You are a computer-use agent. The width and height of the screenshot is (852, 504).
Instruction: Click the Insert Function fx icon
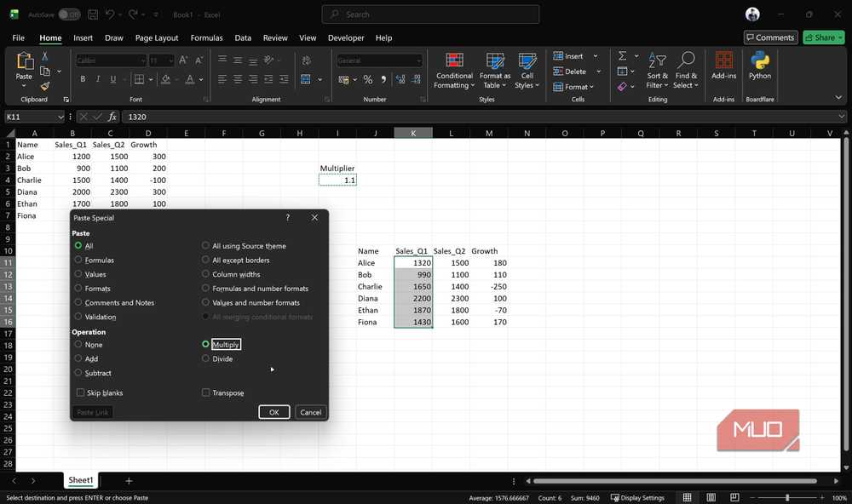point(112,117)
